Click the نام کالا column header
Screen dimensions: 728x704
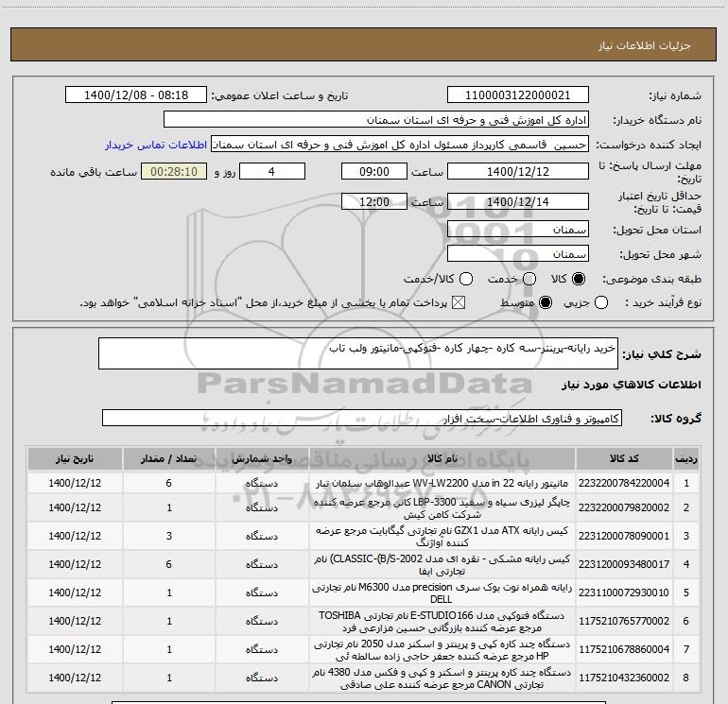pyautogui.click(x=442, y=458)
